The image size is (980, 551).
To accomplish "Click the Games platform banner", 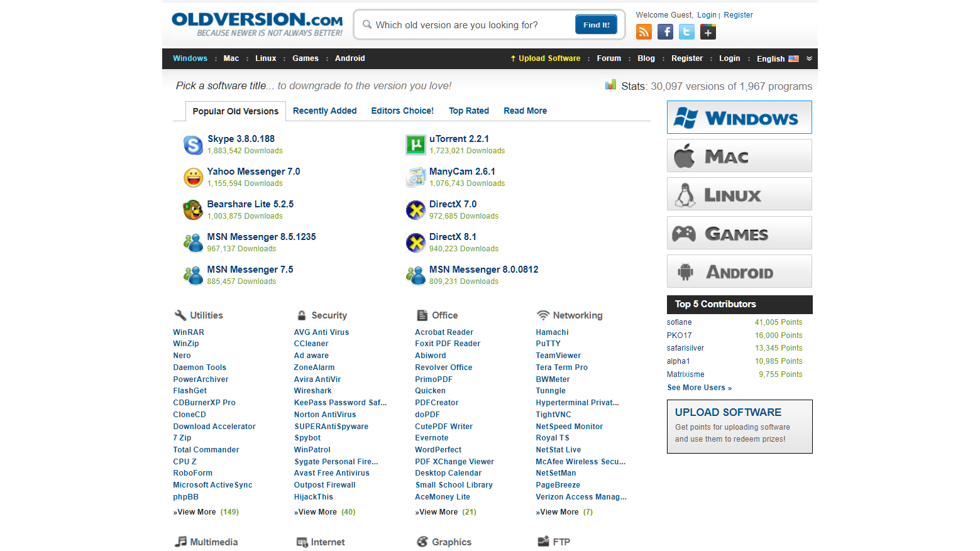I will (x=739, y=233).
